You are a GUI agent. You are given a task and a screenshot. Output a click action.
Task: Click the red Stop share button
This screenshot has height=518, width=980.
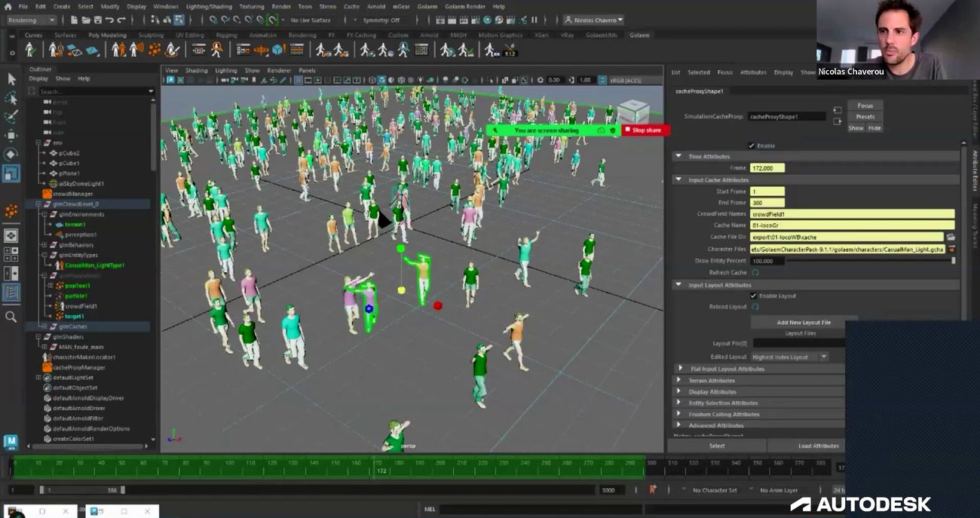click(645, 130)
